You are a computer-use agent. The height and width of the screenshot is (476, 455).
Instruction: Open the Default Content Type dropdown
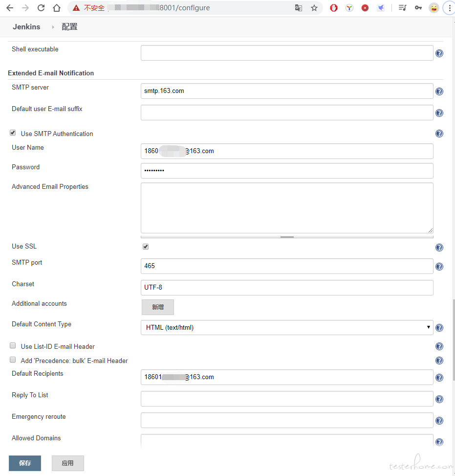(x=287, y=328)
